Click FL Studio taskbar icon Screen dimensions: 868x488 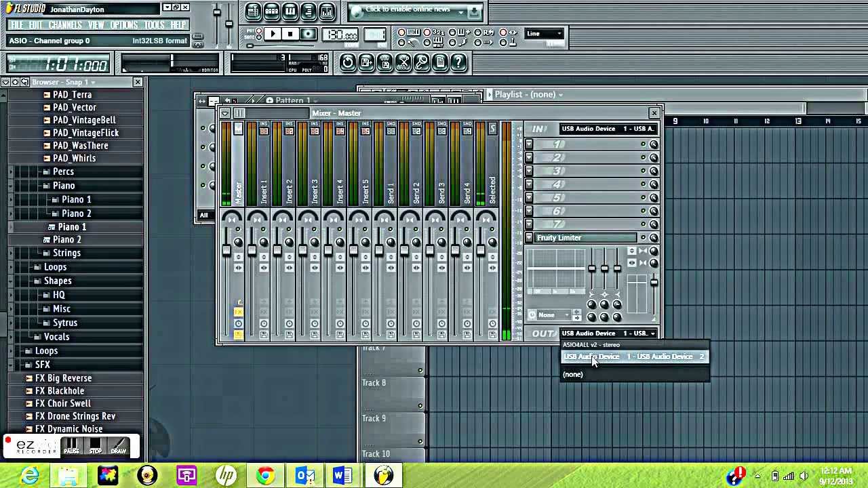coord(383,475)
